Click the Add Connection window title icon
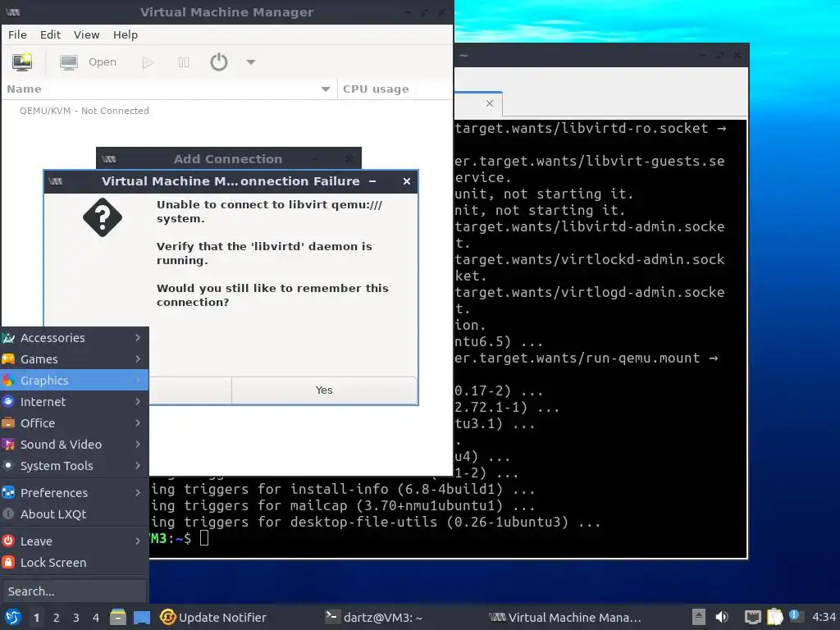 109,159
